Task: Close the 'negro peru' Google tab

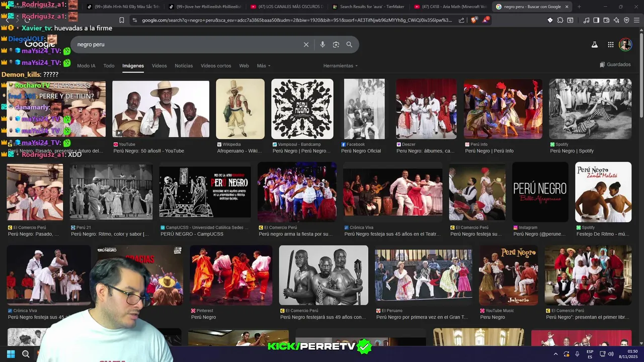Action: pyautogui.click(x=567, y=7)
